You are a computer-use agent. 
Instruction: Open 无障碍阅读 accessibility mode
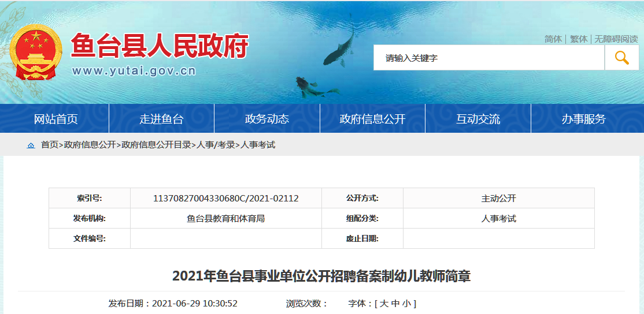click(x=616, y=39)
